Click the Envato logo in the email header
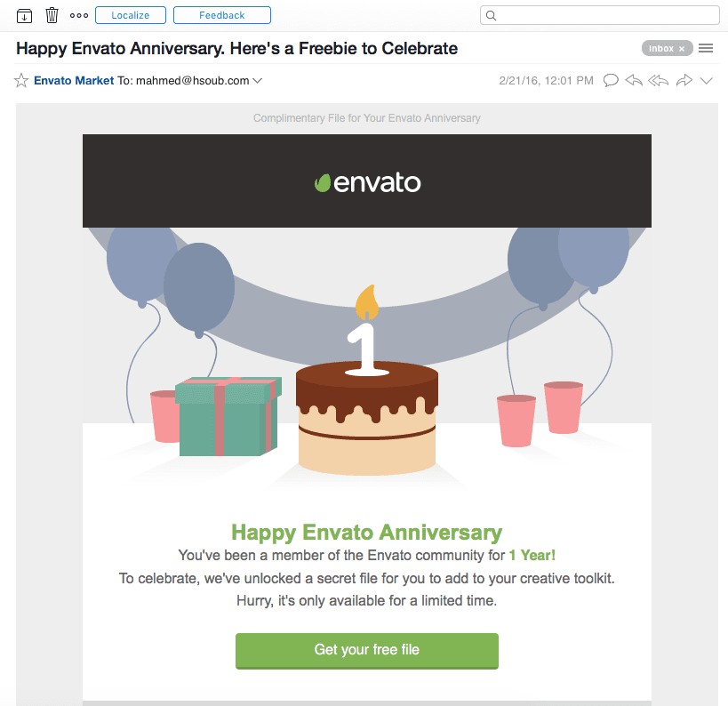 (367, 182)
